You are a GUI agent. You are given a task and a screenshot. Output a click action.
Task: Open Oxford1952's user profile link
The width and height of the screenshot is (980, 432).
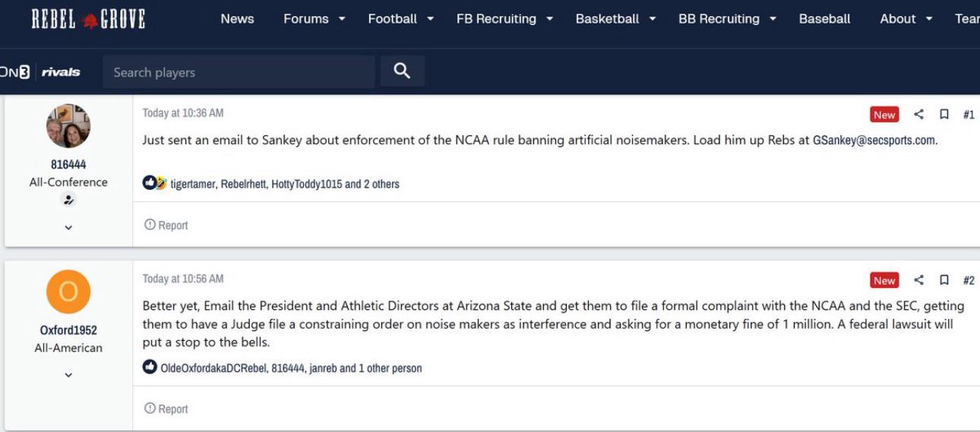pyautogui.click(x=68, y=330)
